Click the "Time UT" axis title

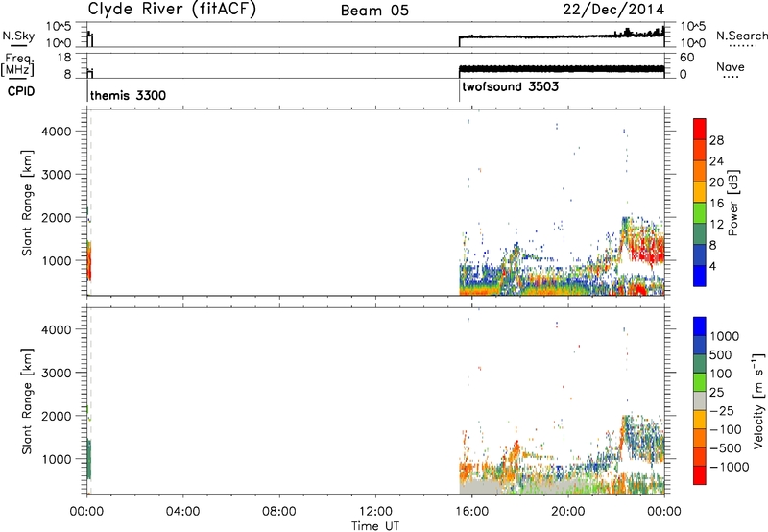(x=375, y=526)
